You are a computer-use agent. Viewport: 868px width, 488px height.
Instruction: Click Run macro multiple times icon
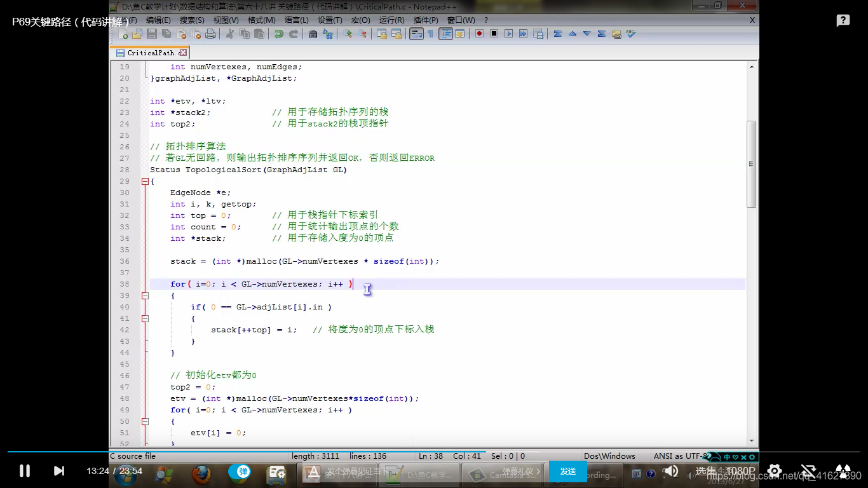click(x=523, y=34)
